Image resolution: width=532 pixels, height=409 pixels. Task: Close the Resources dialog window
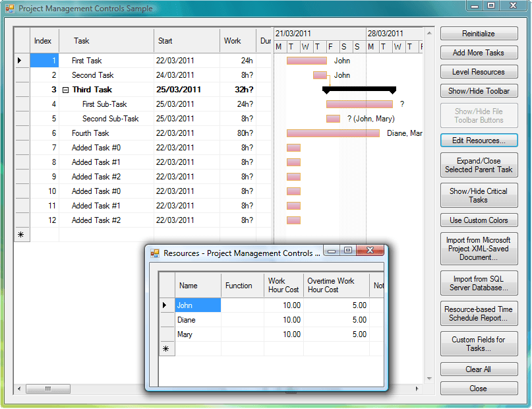tap(370, 250)
